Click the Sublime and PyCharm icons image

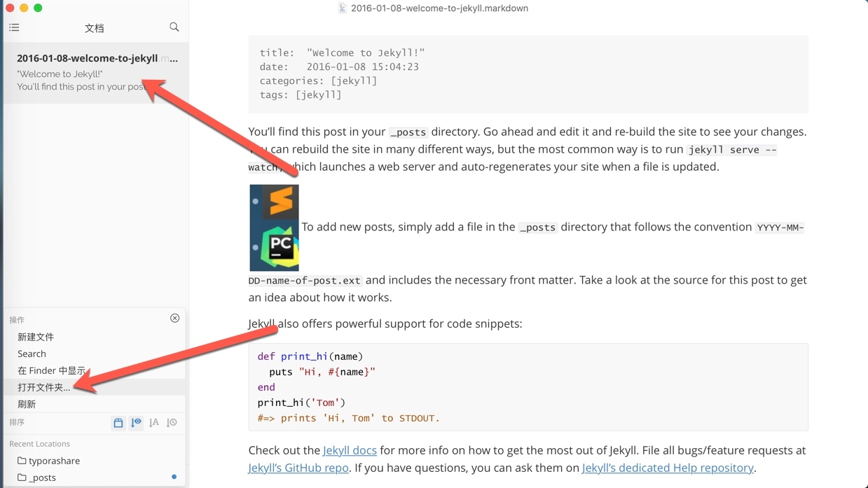point(274,228)
